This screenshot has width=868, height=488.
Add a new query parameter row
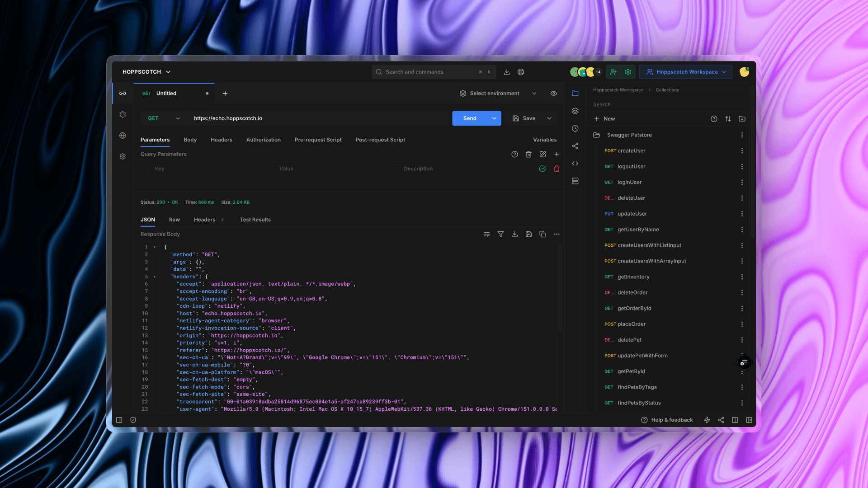coord(557,155)
